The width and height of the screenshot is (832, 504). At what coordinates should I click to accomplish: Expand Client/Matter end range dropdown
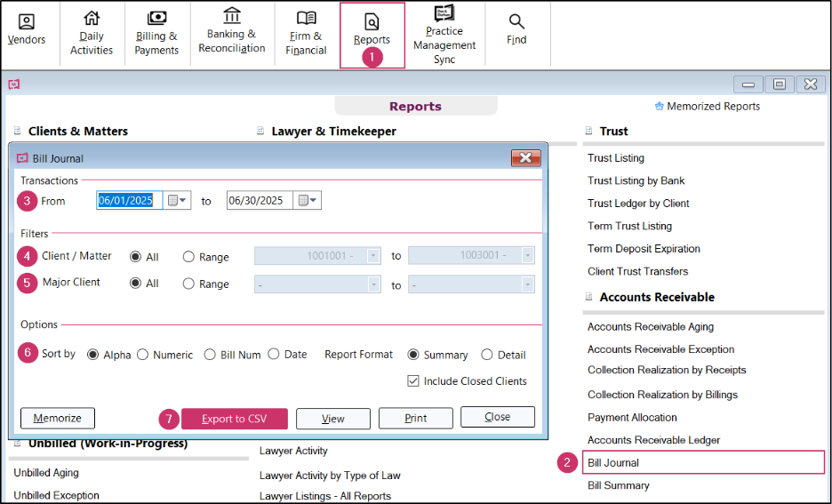pyautogui.click(x=527, y=256)
